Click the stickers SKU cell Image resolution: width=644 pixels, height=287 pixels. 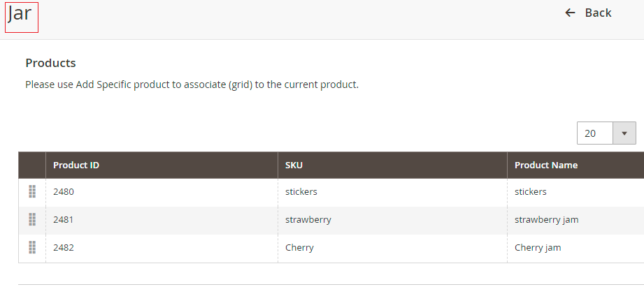301,191
